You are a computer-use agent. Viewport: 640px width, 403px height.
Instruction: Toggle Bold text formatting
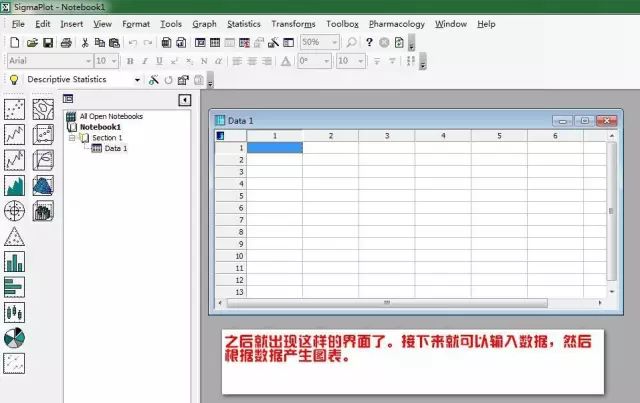130,61
